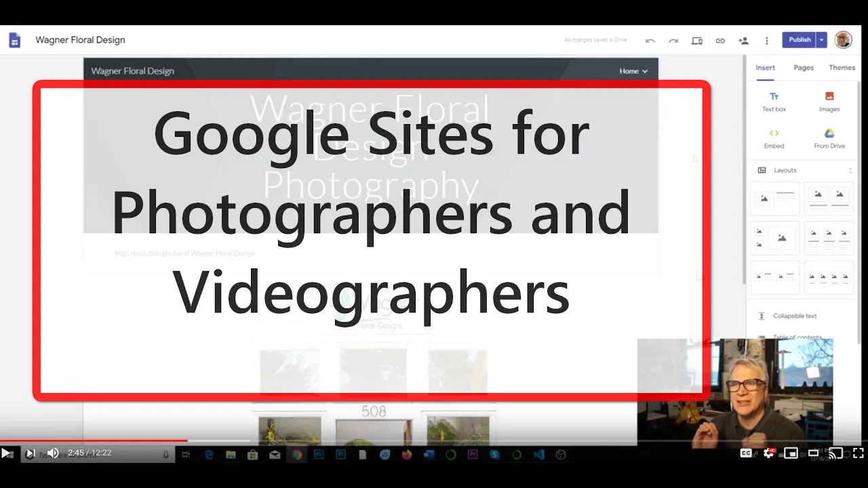The height and width of the screenshot is (488, 868).
Task: Toggle theater mode for the video
Action: pos(814,453)
